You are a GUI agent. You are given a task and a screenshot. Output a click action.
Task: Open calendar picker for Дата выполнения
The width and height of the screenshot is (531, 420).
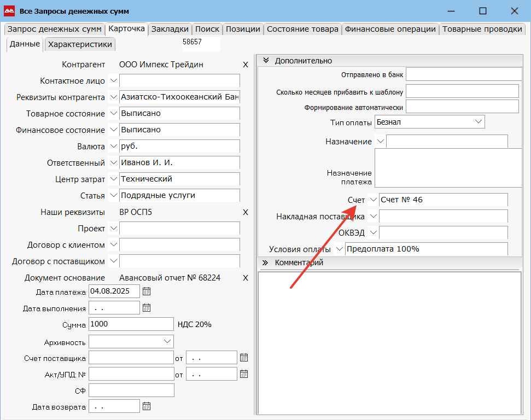click(146, 308)
